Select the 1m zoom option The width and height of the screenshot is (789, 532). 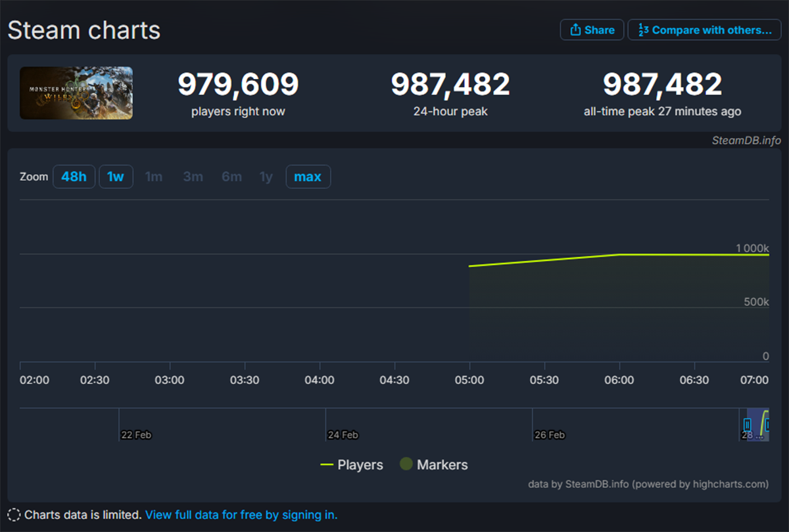tap(154, 176)
